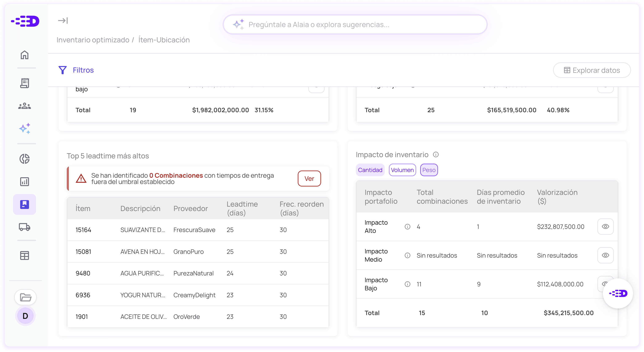
Task: Open the Home icon in sidebar
Action: click(x=25, y=55)
